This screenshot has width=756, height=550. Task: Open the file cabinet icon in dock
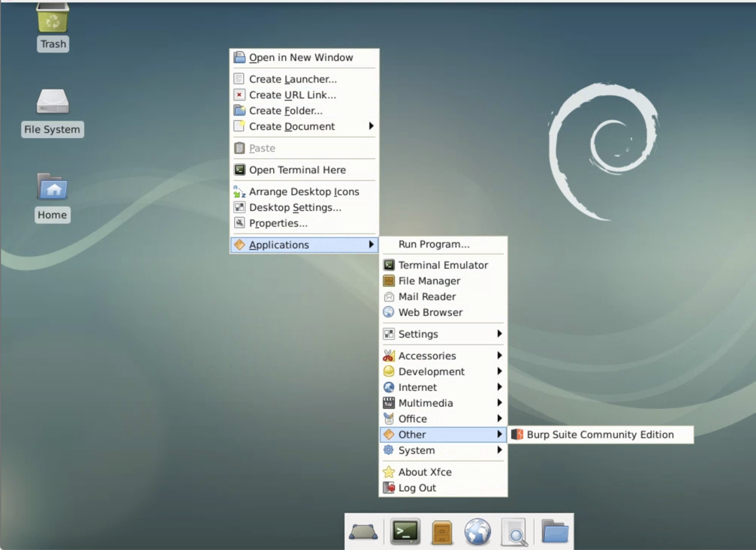[442, 532]
